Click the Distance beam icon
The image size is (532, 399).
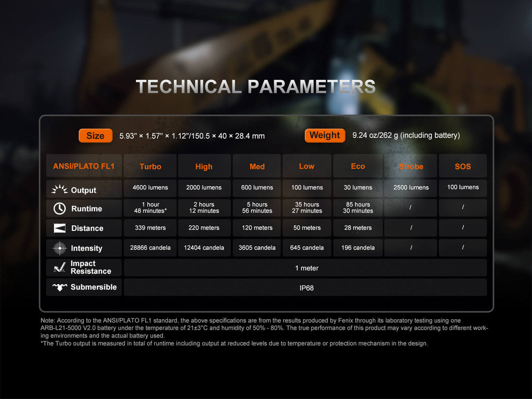click(x=60, y=228)
